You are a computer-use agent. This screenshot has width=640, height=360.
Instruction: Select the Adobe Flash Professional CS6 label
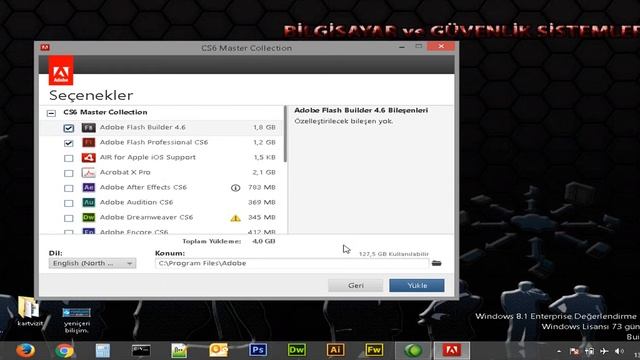[154, 142]
